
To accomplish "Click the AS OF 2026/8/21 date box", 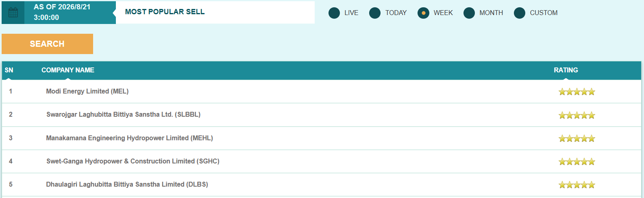I will (70, 12).
